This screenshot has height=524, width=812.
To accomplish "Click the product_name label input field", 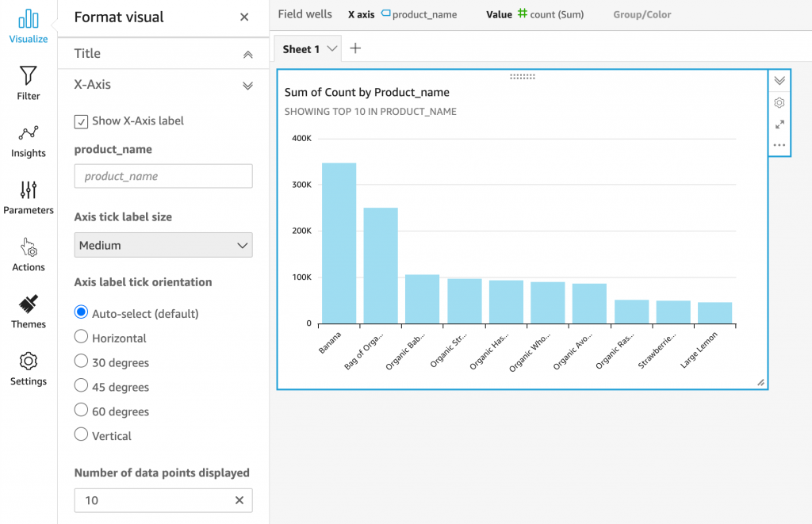I will pyautogui.click(x=163, y=176).
